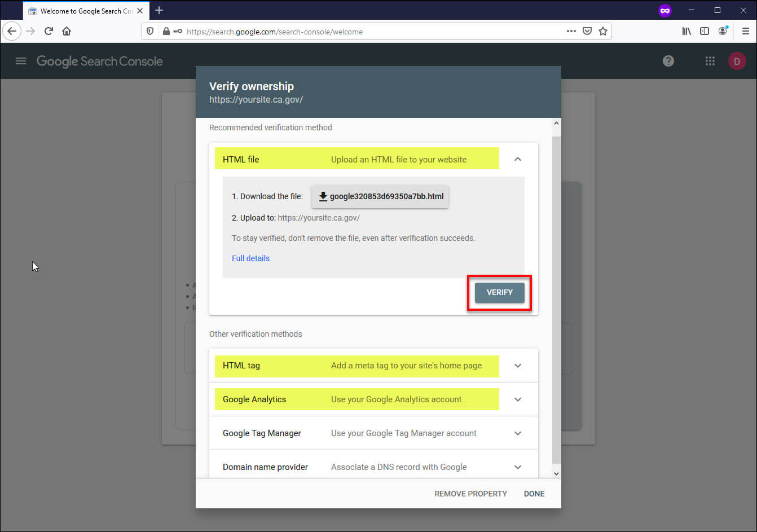Click the dialog scrollbar up arrow
Image resolution: width=757 pixels, height=532 pixels.
pos(556,123)
